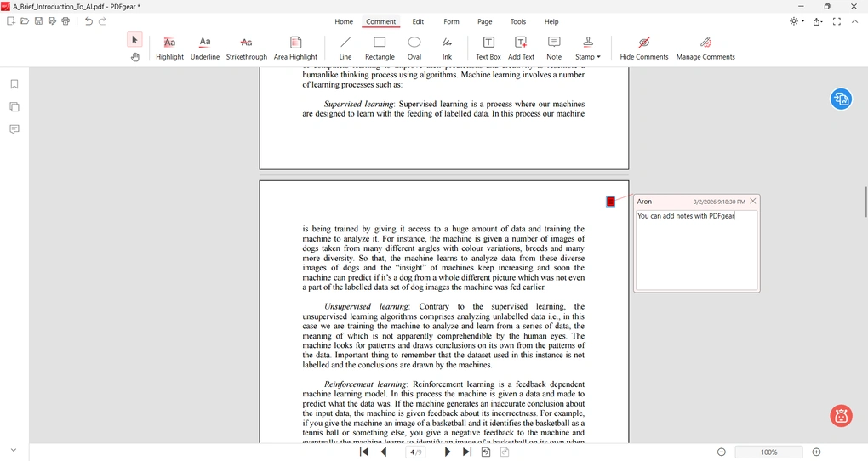Activate the Ink drawing tool
Screen dimensions: 868x461
pos(447,48)
